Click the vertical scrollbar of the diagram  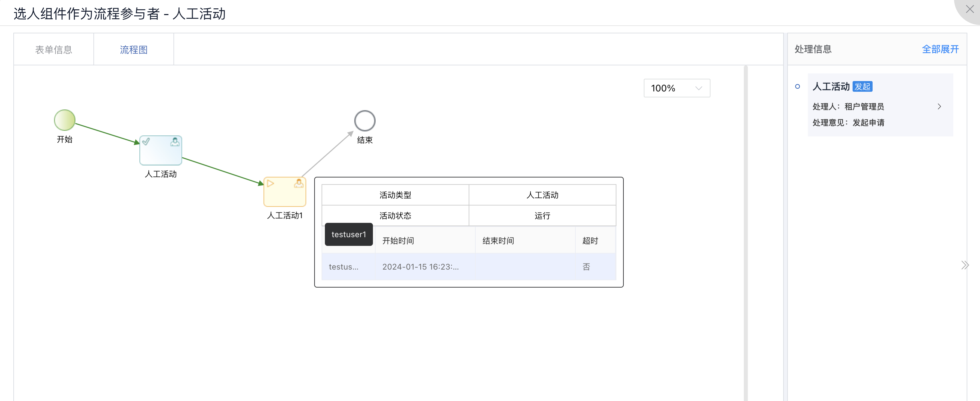click(745, 228)
